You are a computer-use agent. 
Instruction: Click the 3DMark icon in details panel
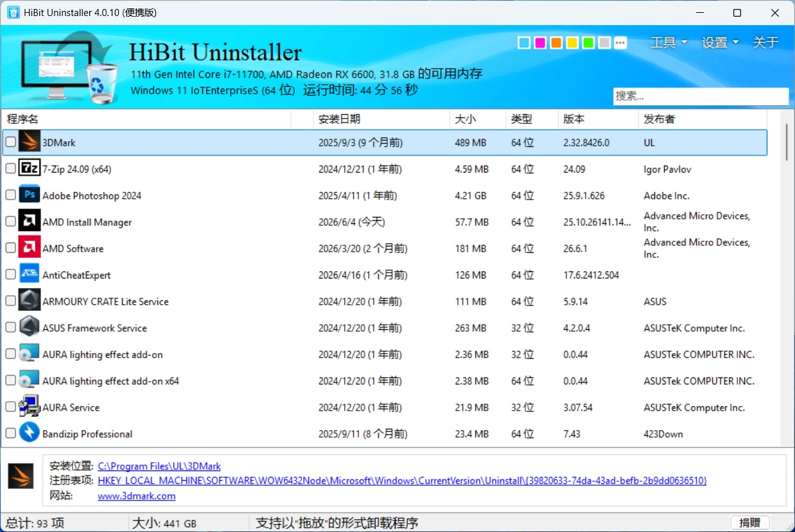click(x=21, y=476)
